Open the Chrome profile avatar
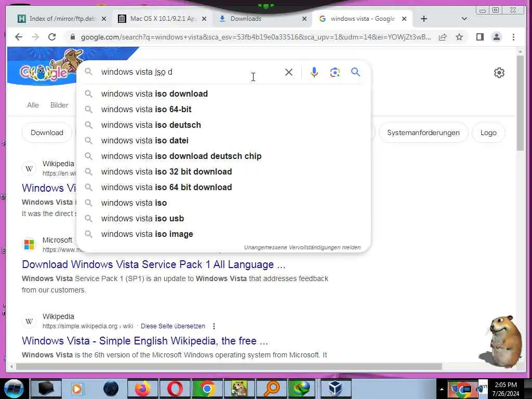 pyautogui.click(x=496, y=37)
